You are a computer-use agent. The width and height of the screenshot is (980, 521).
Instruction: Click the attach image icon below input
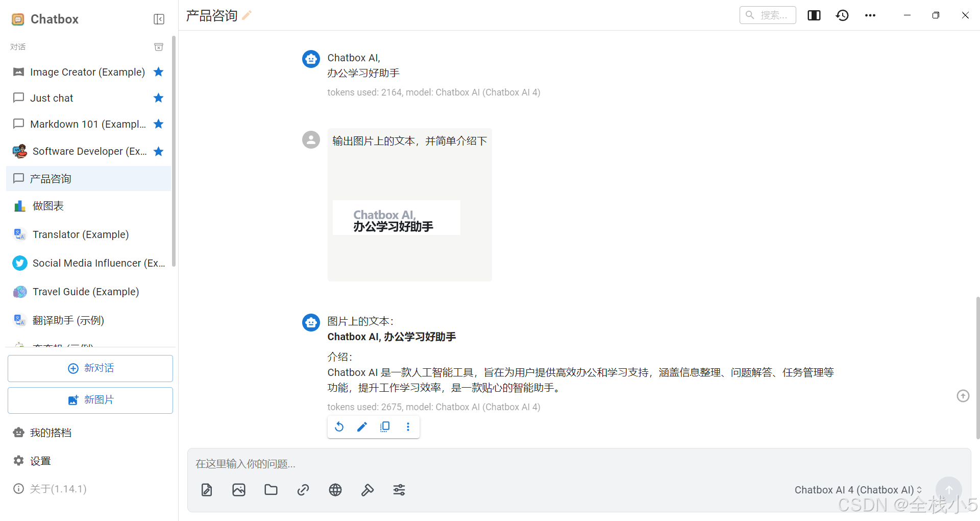(239, 490)
